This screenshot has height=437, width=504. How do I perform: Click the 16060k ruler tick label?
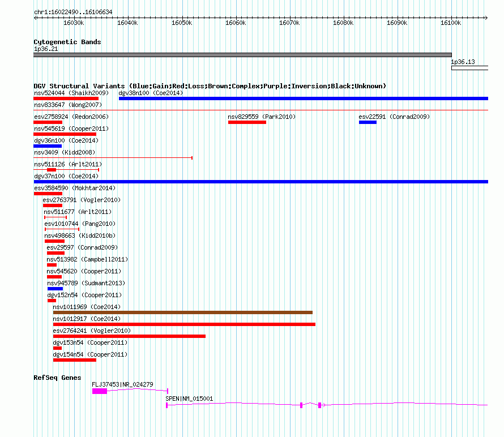(x=236, y=23)
